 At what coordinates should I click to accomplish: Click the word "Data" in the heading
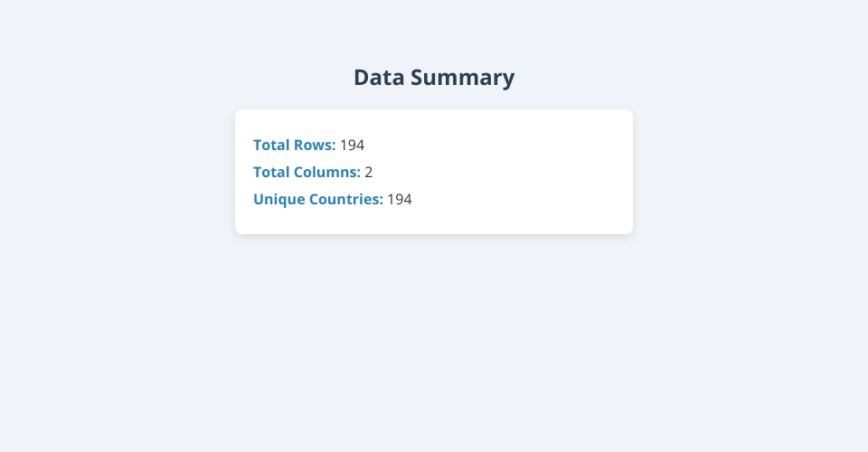click(379, 78)
